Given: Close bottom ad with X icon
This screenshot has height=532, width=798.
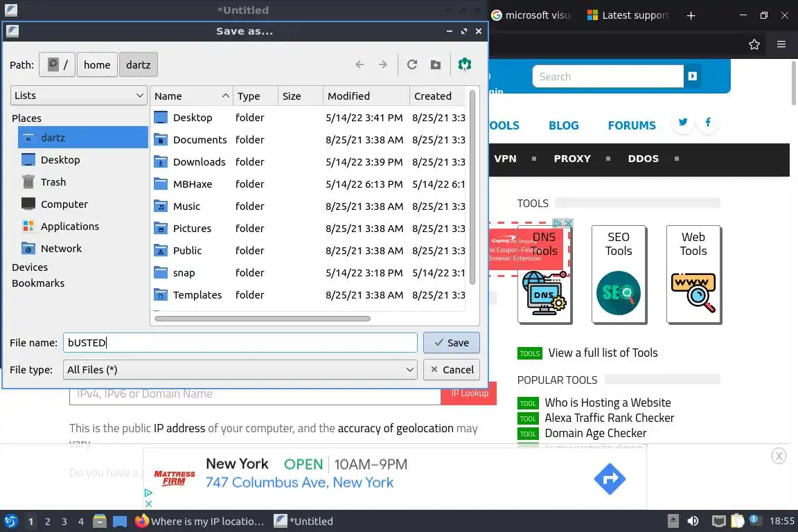Looking at the screenshot, I should [x=779, y=456].
